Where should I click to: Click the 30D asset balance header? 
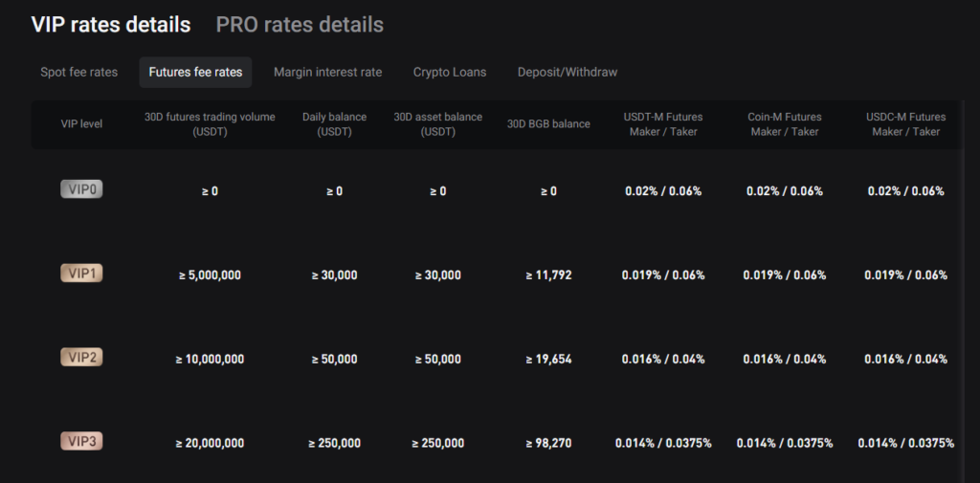437,124
